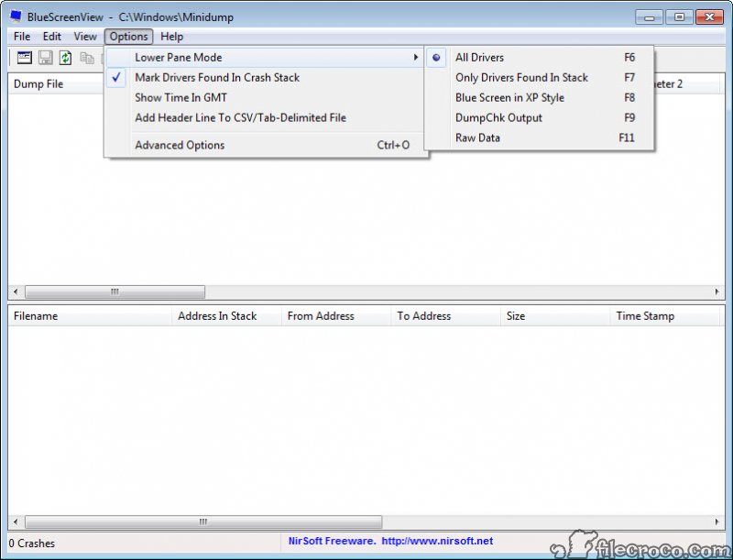Expand the Lower Pane Mode submenu
Viewport: 733px width, 560px height.
pyautogui.click(x=265, y=58)
